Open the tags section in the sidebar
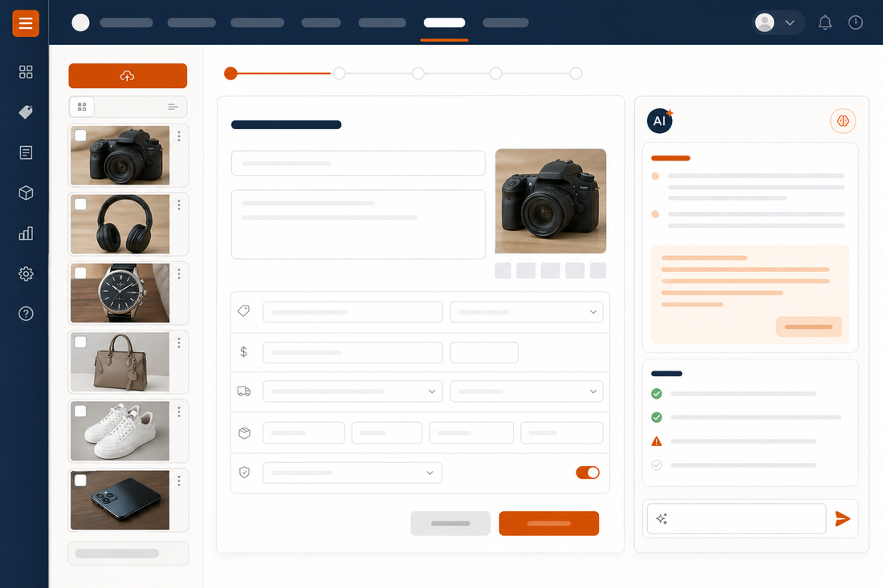Viewport: 883px width, 588px height. pyautogui.click(x=25, y=112)
